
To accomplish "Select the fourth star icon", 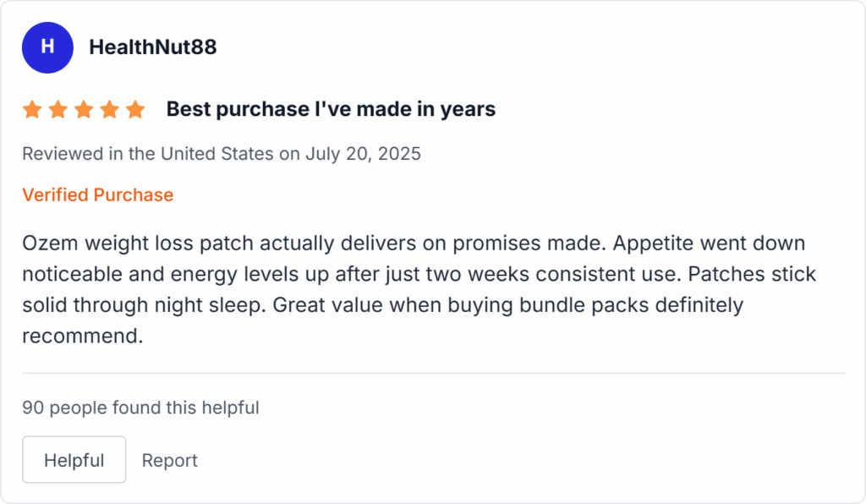I will [x=110, y=108].
